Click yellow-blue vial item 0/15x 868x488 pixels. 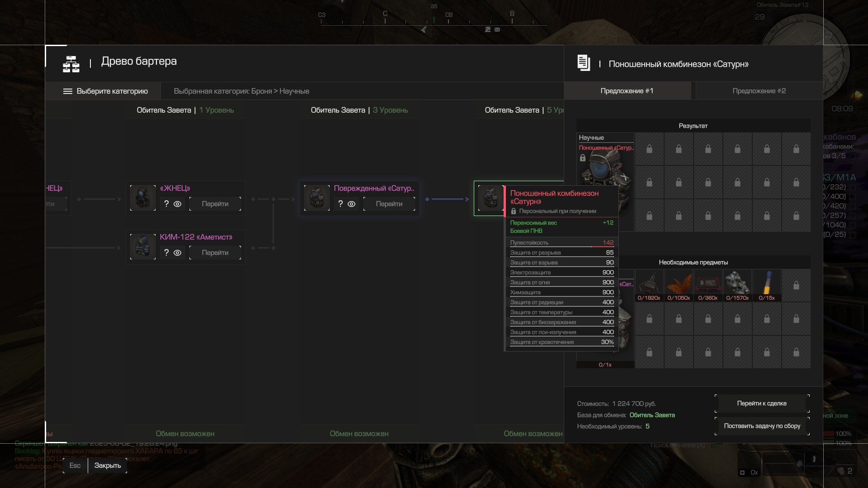pyautogui.click(x=767, y=285)
